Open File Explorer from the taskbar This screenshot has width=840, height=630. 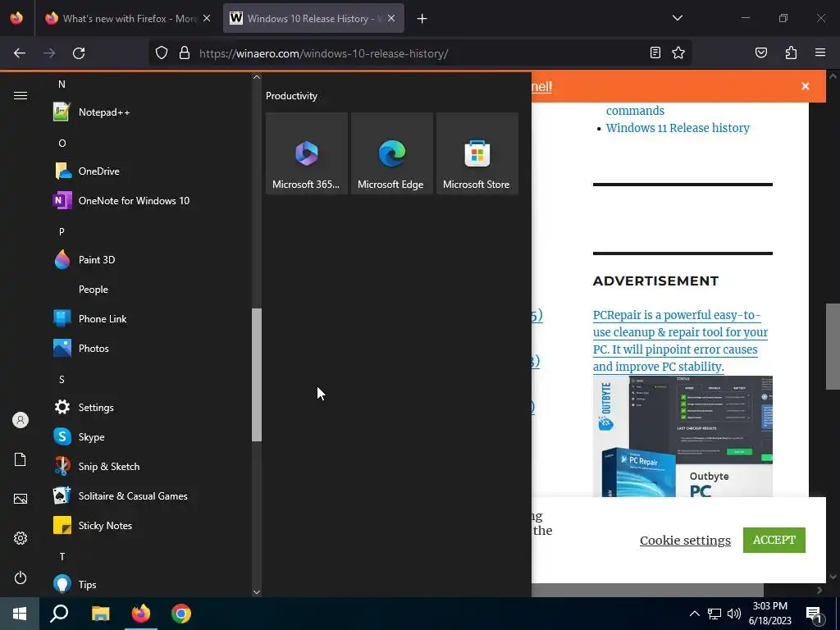coord(100,614)
